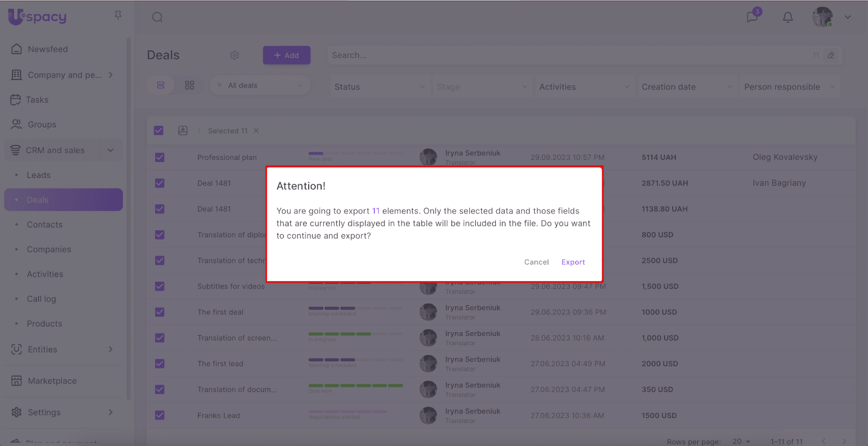Click the search magnifier icon

point(157,17)
